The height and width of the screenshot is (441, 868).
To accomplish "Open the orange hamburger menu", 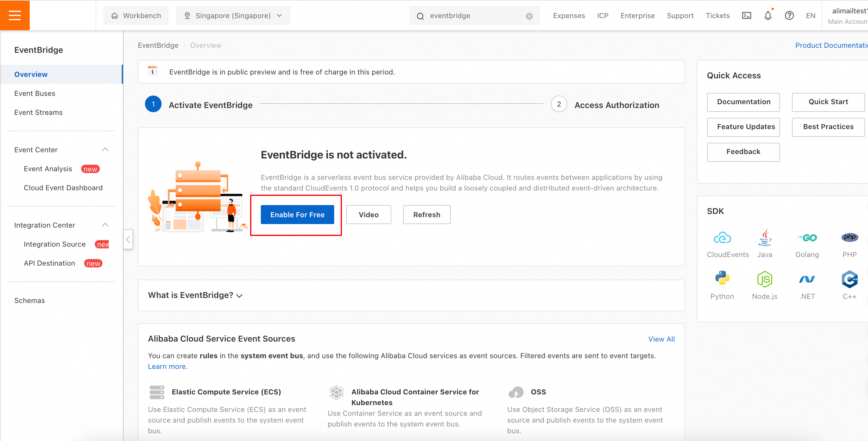I will tap(15, 15).
